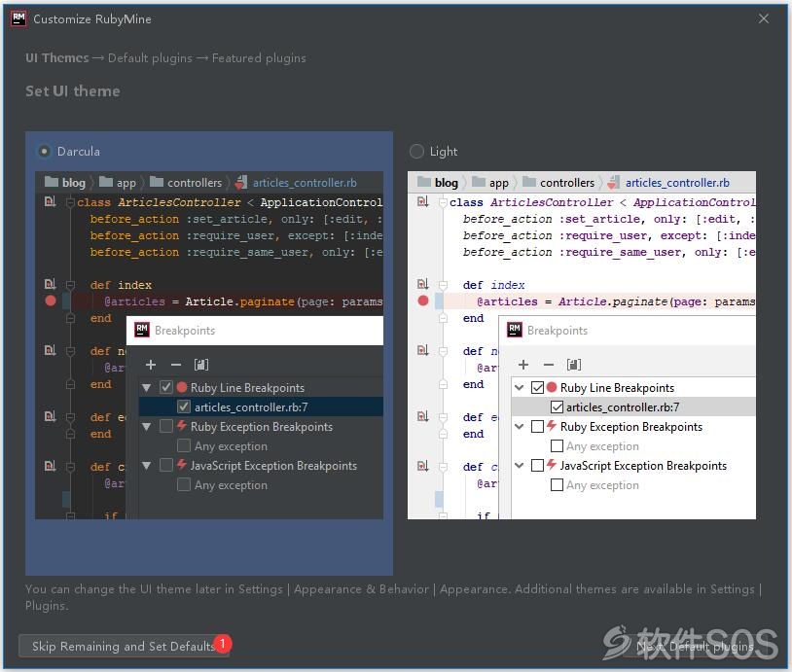The width and height of the screenshot is (792, 672).
Task: Click the remove (–) icon in Darcula preview
Action: point(176,364)
